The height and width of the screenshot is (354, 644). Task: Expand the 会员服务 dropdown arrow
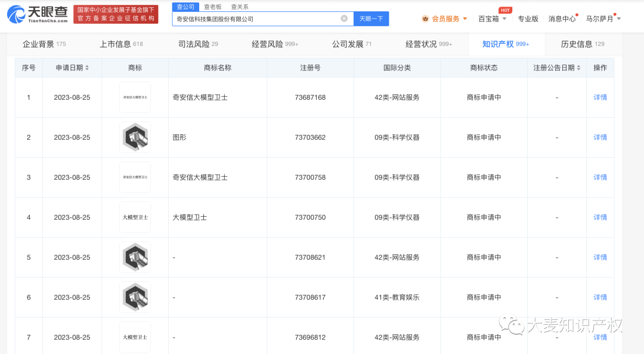[x=465, y=19]
